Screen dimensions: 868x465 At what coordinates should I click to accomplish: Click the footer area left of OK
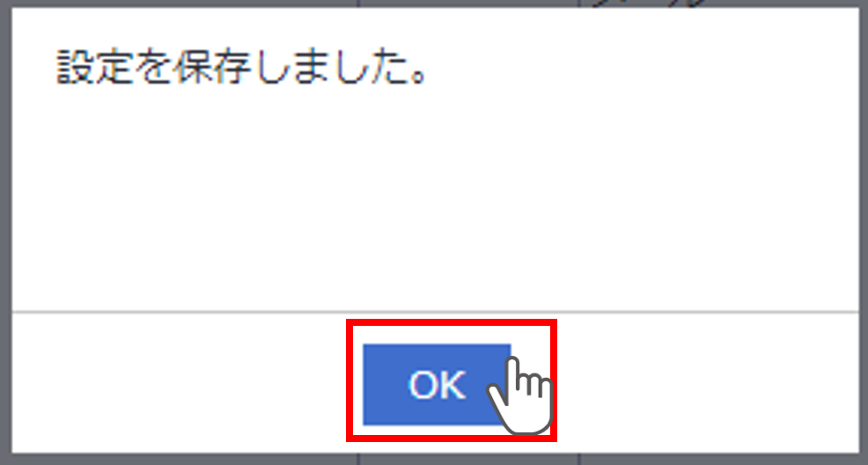click(179, 383)
